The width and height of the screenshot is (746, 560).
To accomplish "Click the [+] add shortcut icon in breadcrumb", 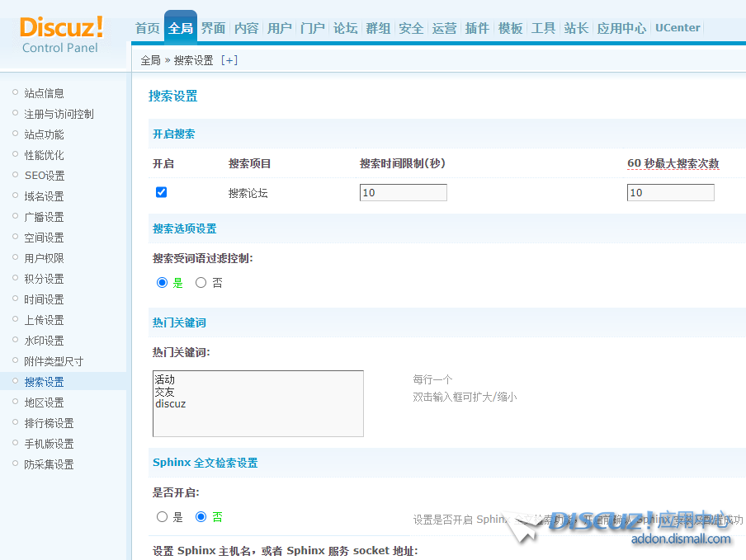I will (229, 60).
